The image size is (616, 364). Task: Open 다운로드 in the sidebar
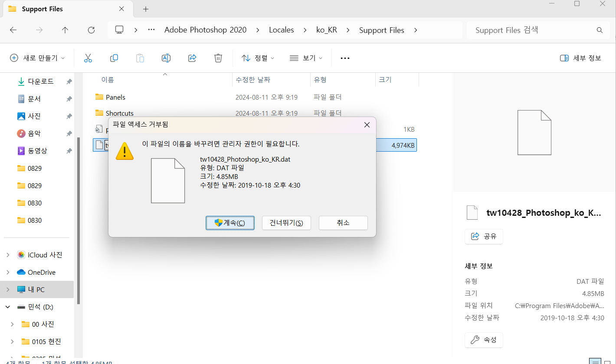40,81
